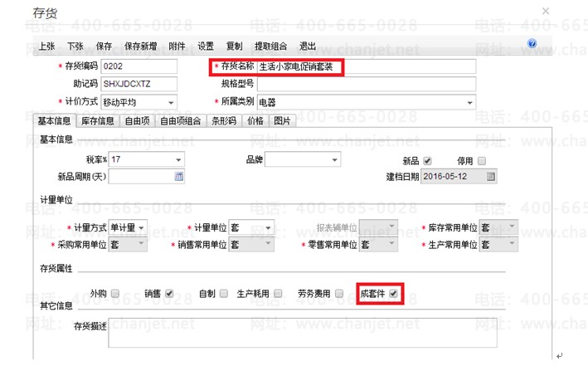
Task: Click inside the 存货描述 text area
Action: (303, 333)
